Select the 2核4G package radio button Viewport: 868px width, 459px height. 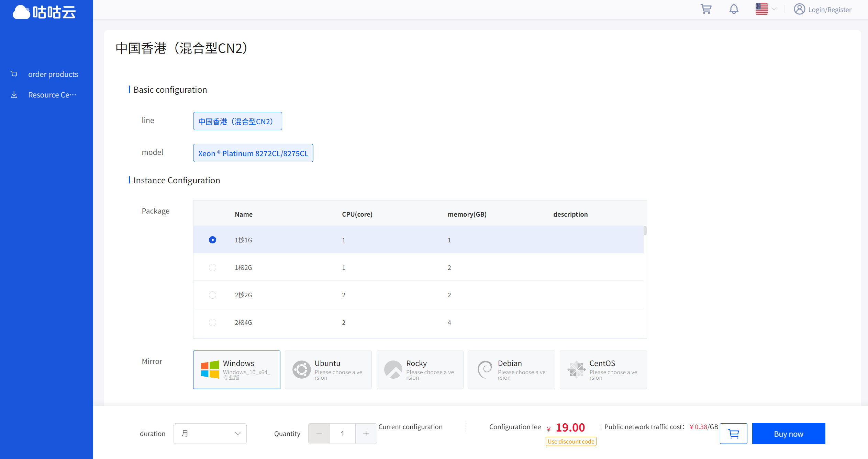pos(212,322)
